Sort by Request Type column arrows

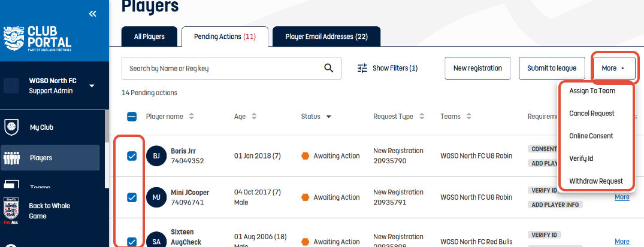(421, 117)
